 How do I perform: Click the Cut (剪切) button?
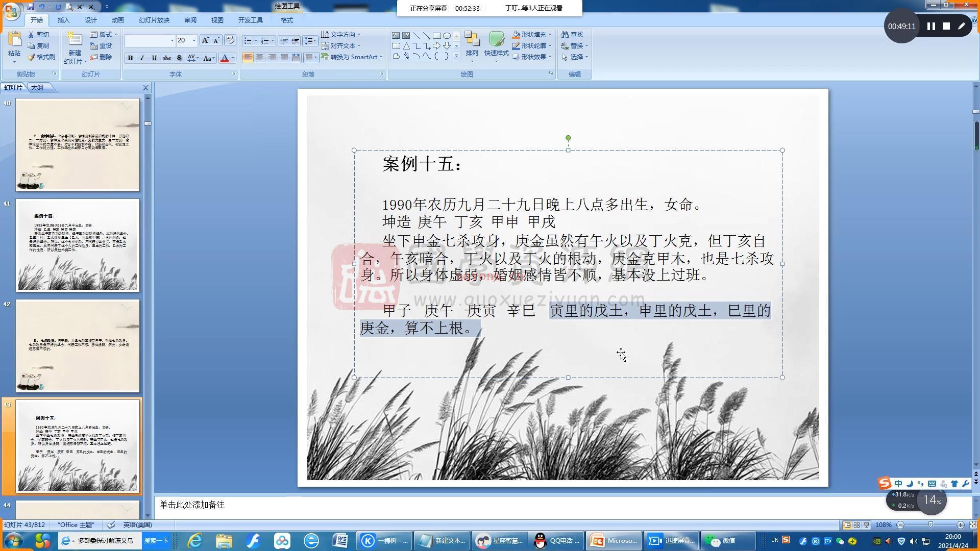pyautogui.click(x=39, y=34)
